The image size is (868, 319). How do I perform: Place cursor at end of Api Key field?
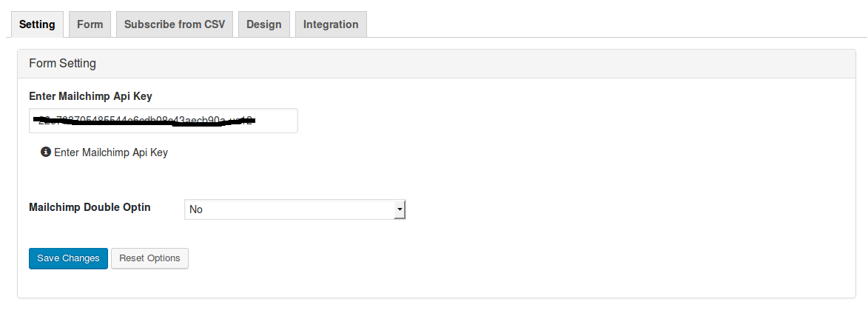tap(277, 121)
